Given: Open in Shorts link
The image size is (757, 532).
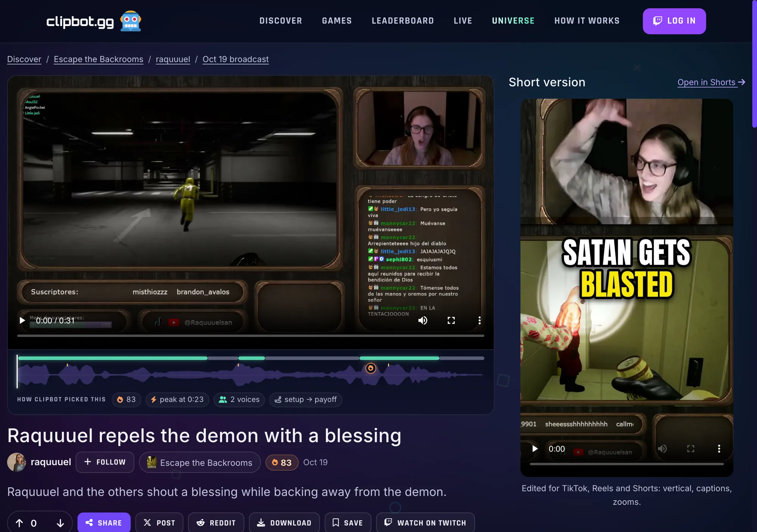Looking at the screenshot, I should (711, 82).
